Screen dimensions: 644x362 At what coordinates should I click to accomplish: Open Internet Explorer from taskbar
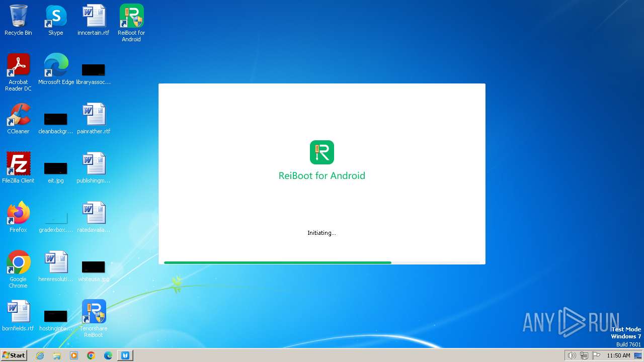[x=40, y=355]
